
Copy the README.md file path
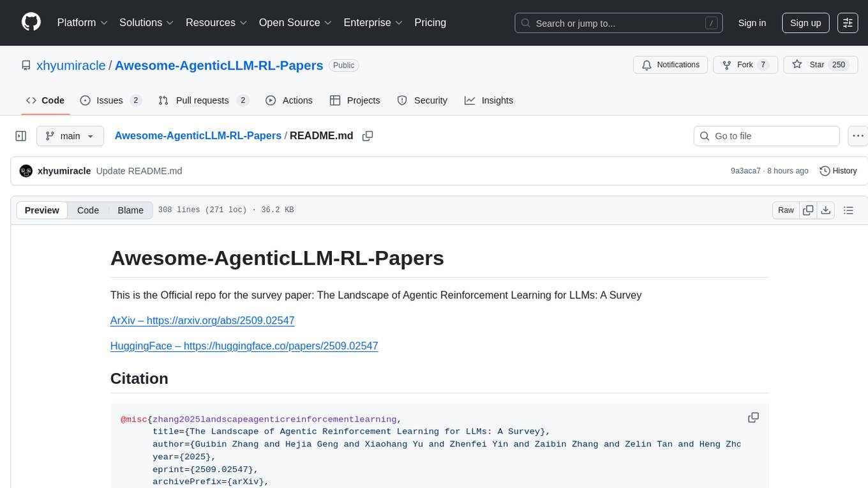click(368, 136)
